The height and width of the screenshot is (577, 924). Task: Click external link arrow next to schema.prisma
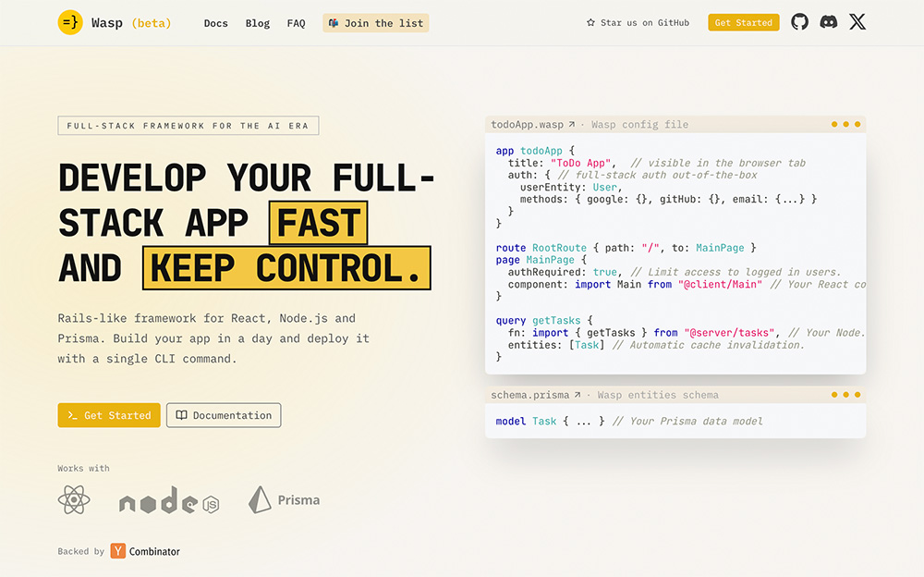pyautogui.click(x=577, y=395)
